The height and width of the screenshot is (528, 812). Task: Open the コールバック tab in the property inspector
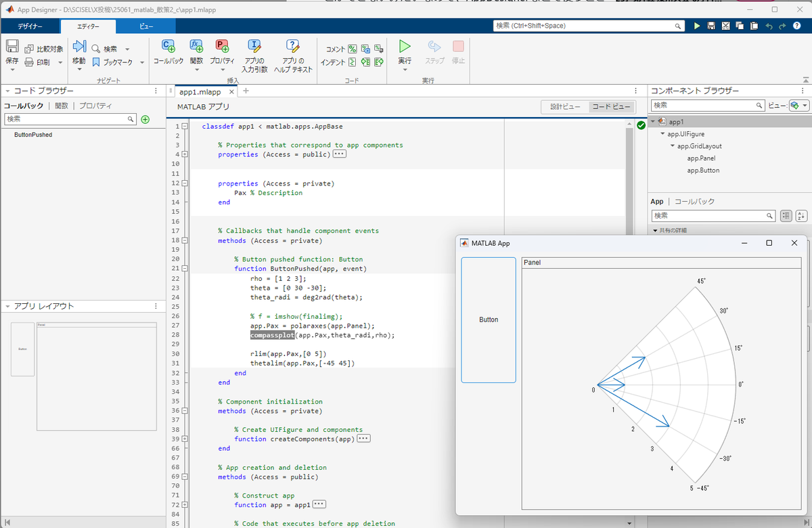(x=694, y=201)
